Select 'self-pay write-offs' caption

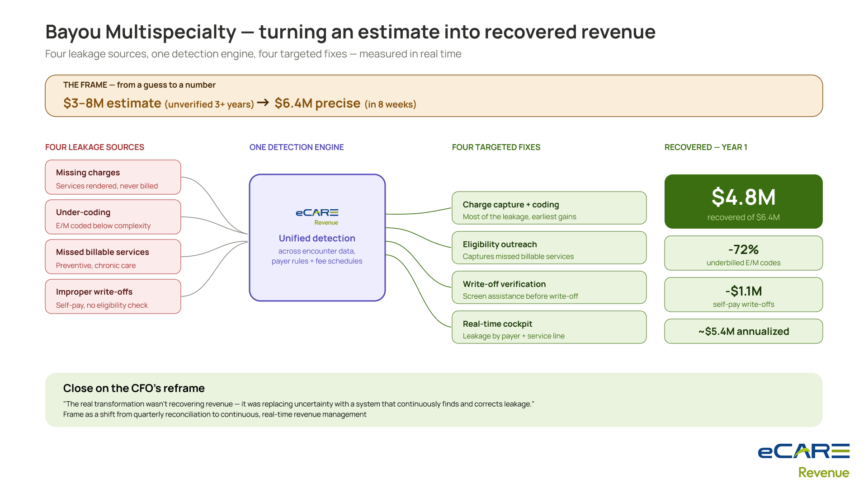coord(744,305)
